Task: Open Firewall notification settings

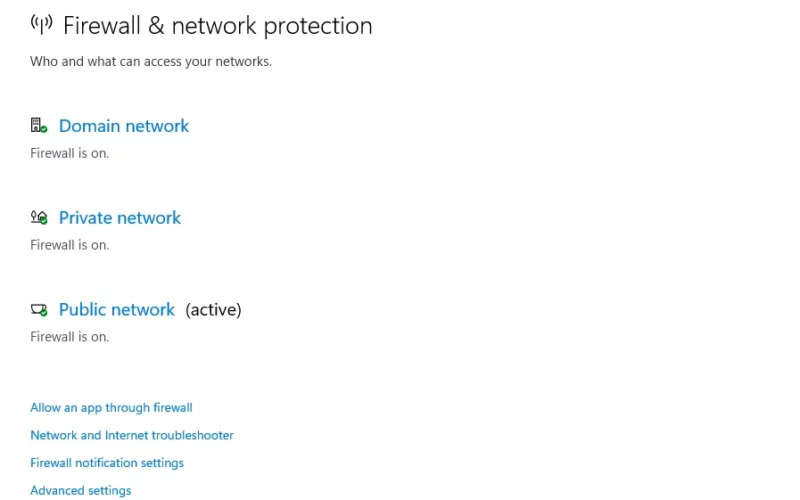Action: [107, 463]
